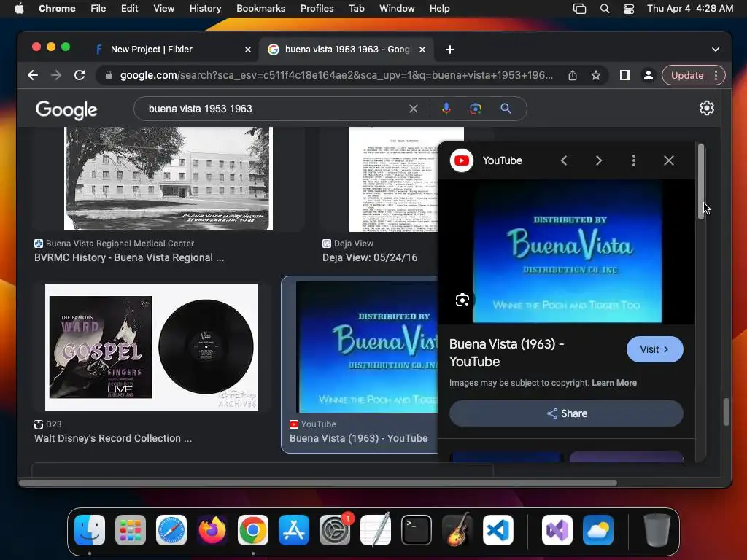Open Deja View: 05/24/16 result
Viewport: 747px width, 560px height.
370,257
